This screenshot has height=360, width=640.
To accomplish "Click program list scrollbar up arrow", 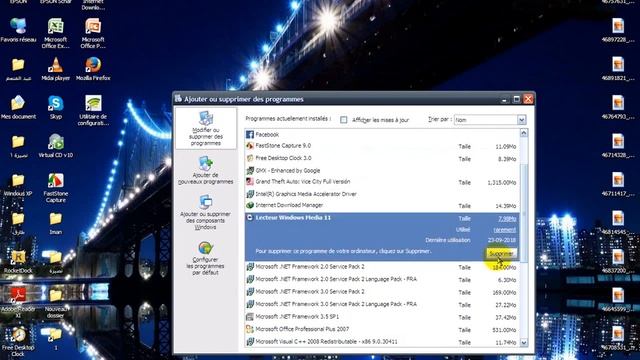I will click(524, 133).
